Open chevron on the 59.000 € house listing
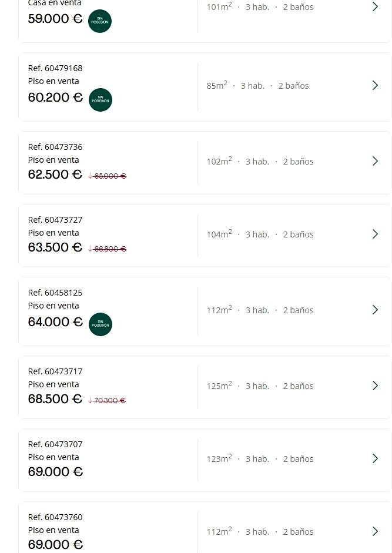The image size is (392, 553). 375,7
